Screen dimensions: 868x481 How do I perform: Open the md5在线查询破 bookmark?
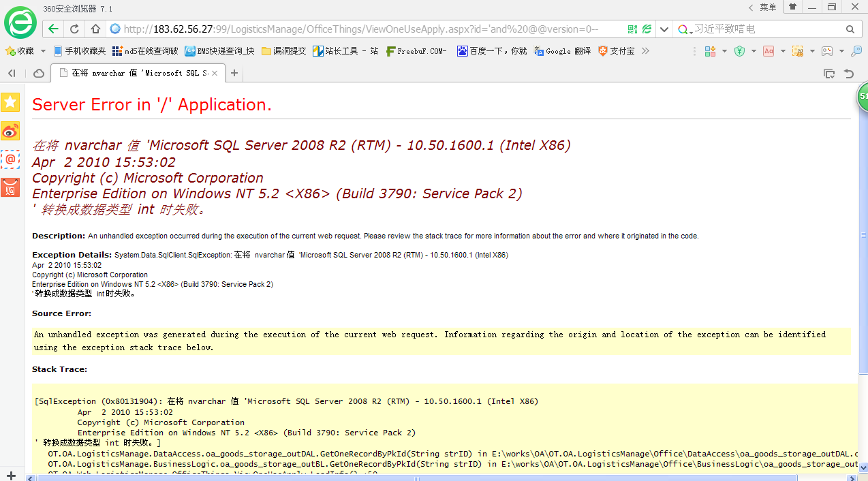click(145, 51)
